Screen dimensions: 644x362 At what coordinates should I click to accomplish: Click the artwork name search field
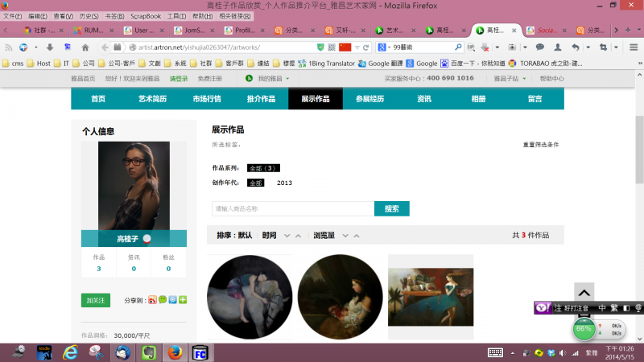coord(293,208)
